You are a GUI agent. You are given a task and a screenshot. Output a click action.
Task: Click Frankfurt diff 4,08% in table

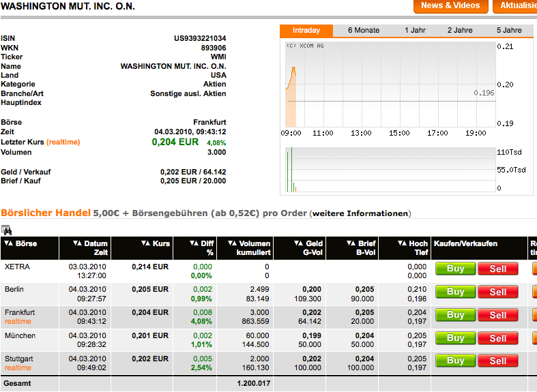pyautogui.click(x=201, y=321)
